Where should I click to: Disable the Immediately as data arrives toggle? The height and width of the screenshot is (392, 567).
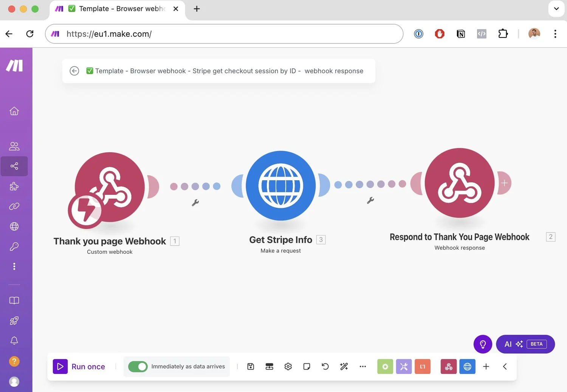point(138,366)
